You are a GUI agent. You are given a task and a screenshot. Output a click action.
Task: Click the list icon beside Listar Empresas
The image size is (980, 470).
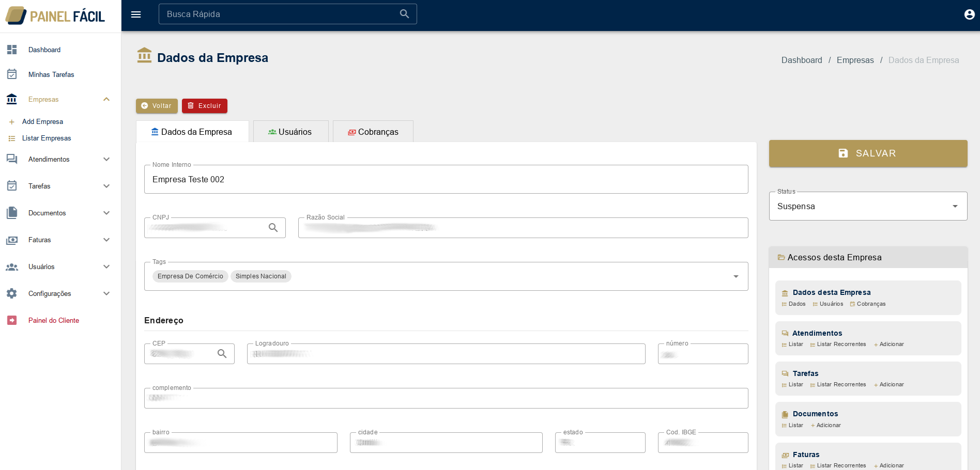point(12,138)
